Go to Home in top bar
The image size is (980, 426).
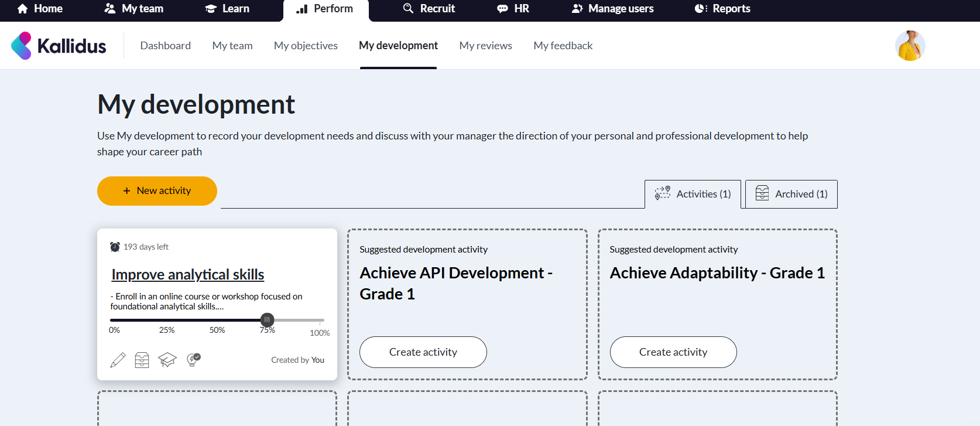tap(40, 9)
